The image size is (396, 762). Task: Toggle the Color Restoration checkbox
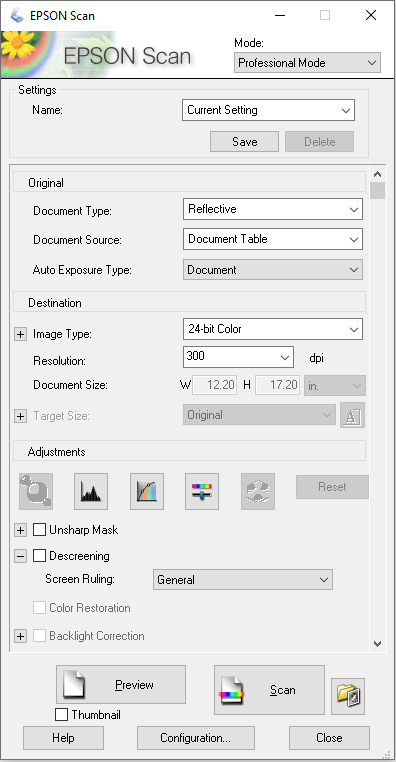39,607
